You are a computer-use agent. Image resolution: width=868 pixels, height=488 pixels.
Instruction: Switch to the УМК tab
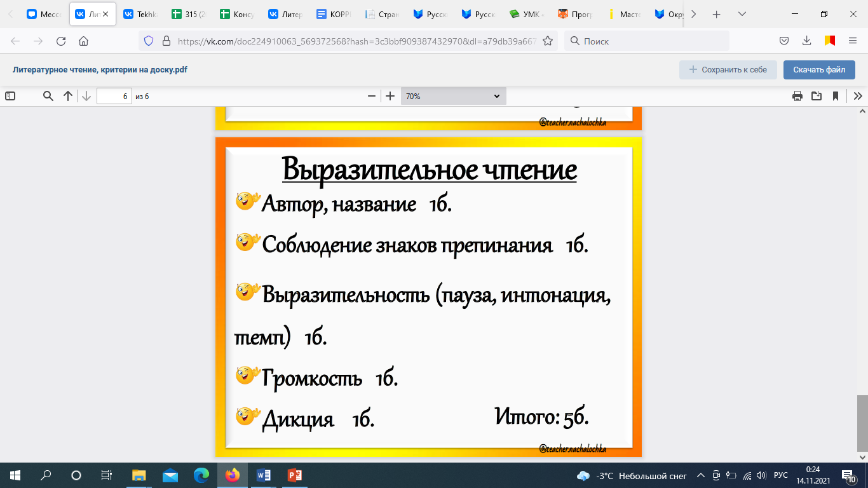527,14
